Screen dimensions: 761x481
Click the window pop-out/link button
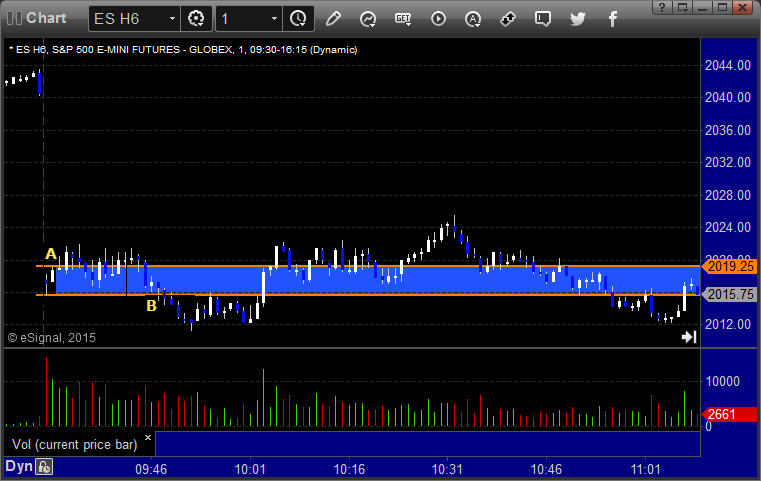[683, 7]
